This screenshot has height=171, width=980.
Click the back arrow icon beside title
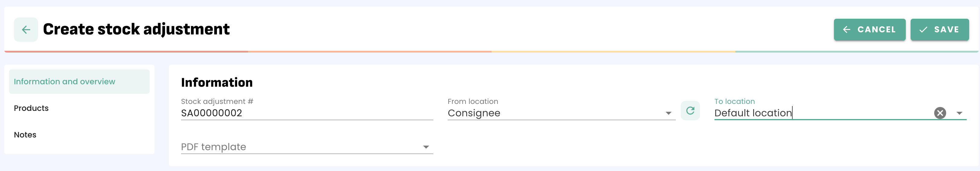[26, 30]
